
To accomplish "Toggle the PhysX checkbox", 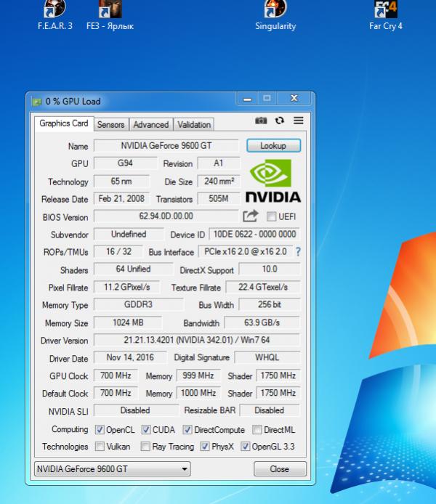I will point(204,447).
